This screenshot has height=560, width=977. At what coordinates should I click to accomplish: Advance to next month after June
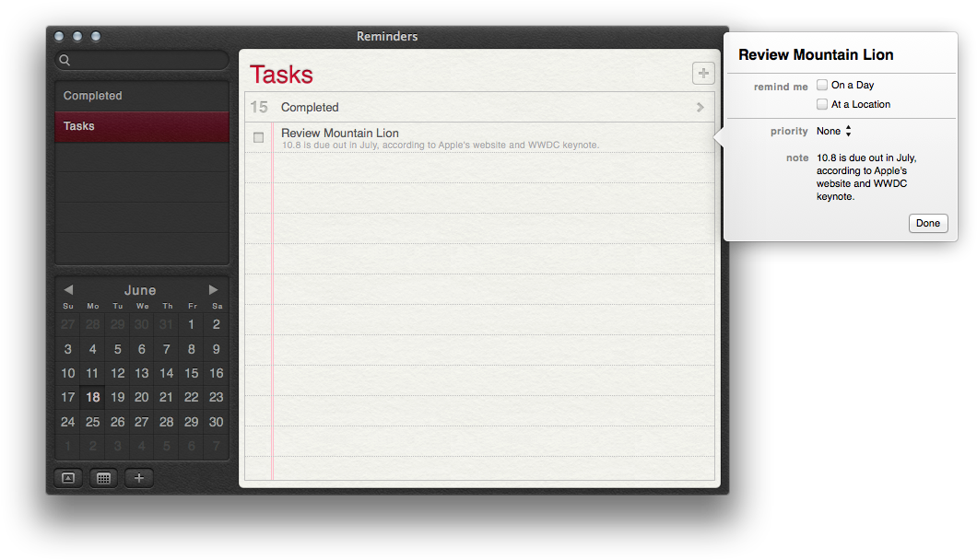coord(213,290)
